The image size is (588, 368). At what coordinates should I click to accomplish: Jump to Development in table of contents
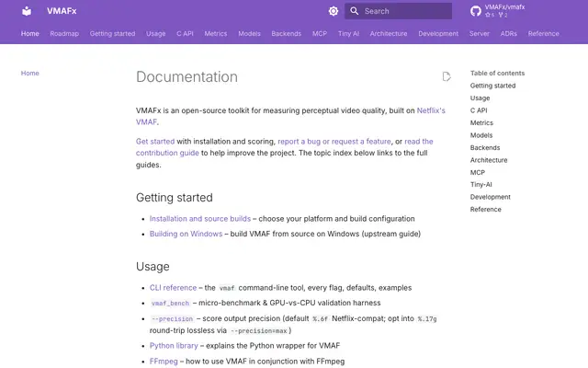pyautogui.click(x=490, y=197)
